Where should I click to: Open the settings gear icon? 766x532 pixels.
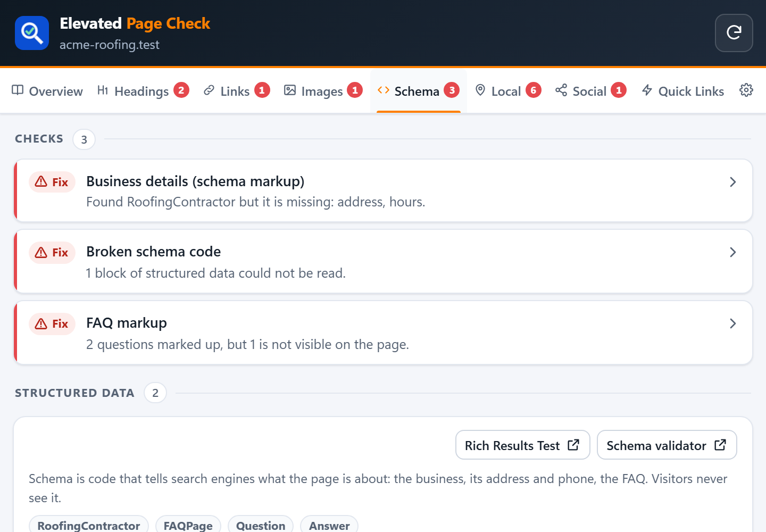[746, 90]
